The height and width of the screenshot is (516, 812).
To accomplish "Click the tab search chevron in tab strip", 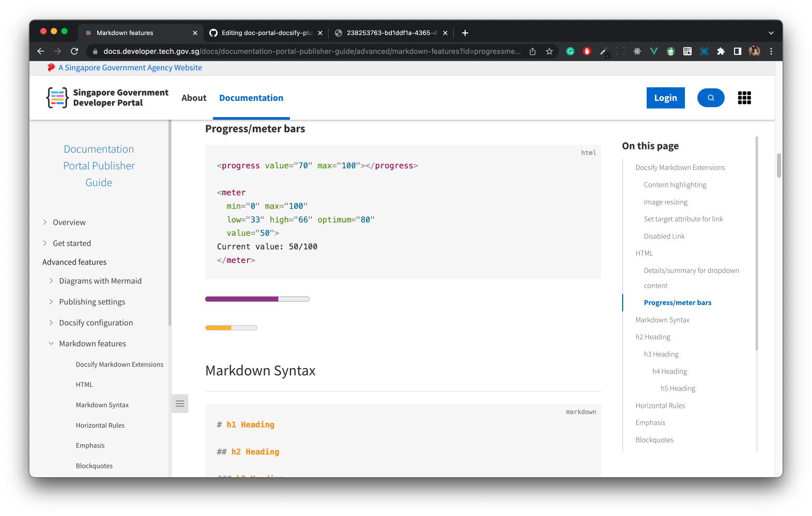I will pyautogui.click(x=771, y=33).
